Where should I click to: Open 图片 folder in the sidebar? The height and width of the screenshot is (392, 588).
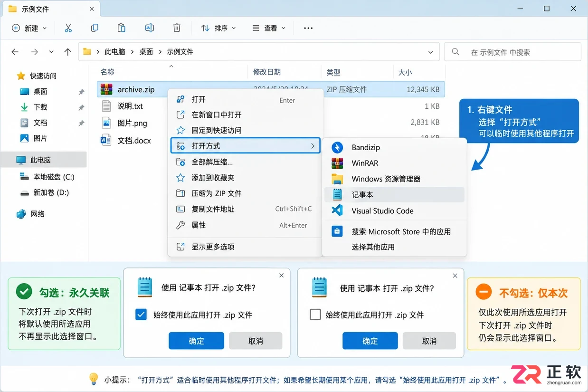(x=40, y=138)
